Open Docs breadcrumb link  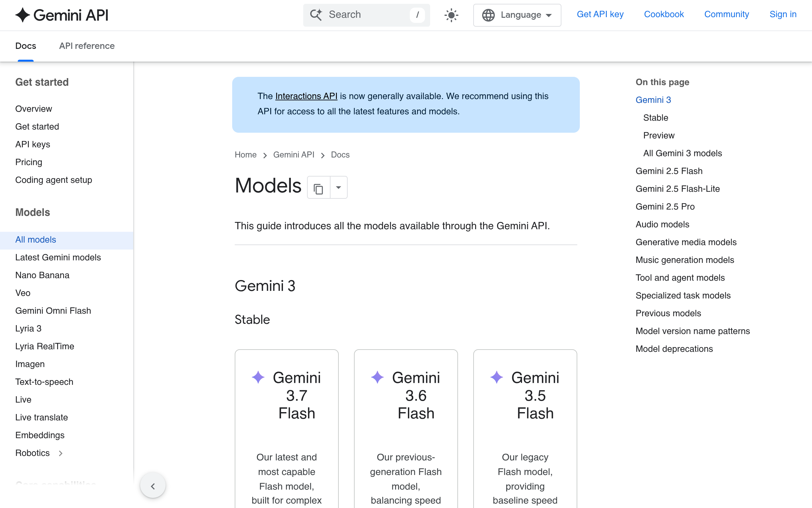340,155
